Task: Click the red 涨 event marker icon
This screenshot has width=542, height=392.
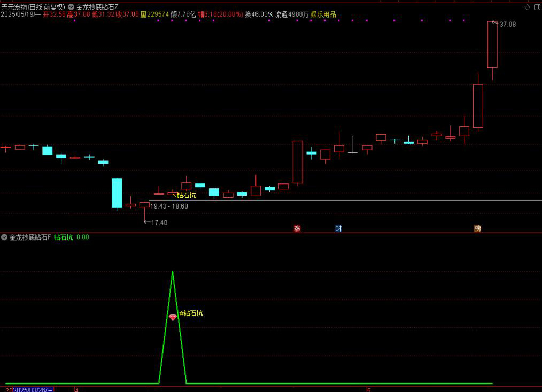Action: [297, 228]
